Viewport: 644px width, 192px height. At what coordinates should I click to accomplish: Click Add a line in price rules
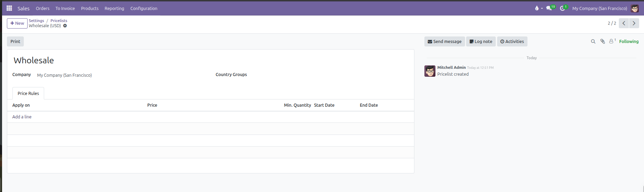(22, 117)
